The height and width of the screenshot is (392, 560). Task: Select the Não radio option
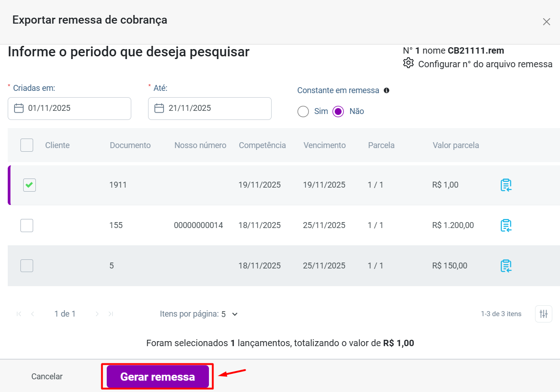point(338,111)
